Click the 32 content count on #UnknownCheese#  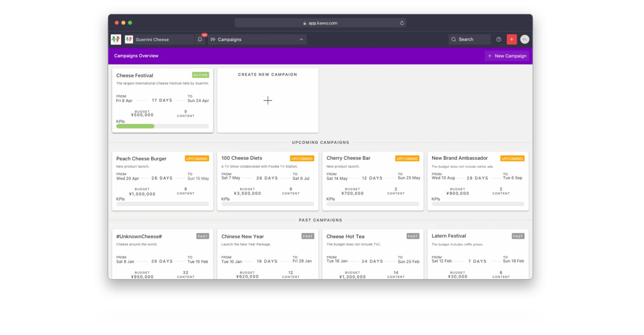(185, 273)
